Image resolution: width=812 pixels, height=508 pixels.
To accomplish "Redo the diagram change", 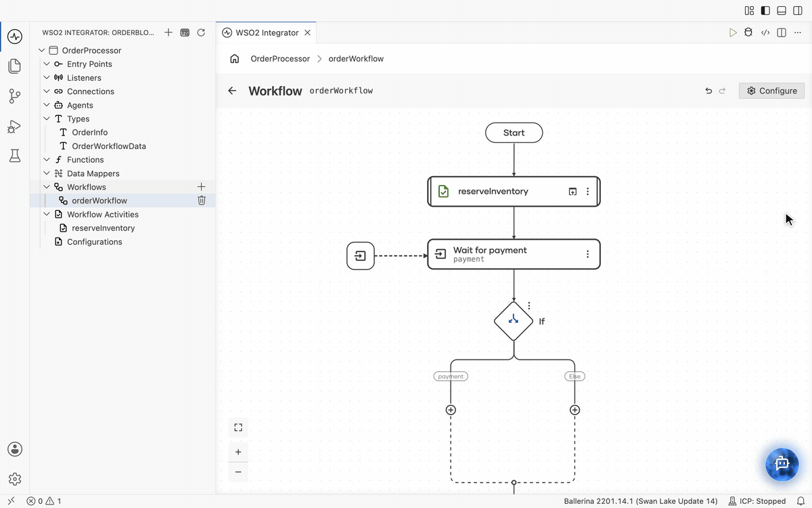I will tap(722, 91).
